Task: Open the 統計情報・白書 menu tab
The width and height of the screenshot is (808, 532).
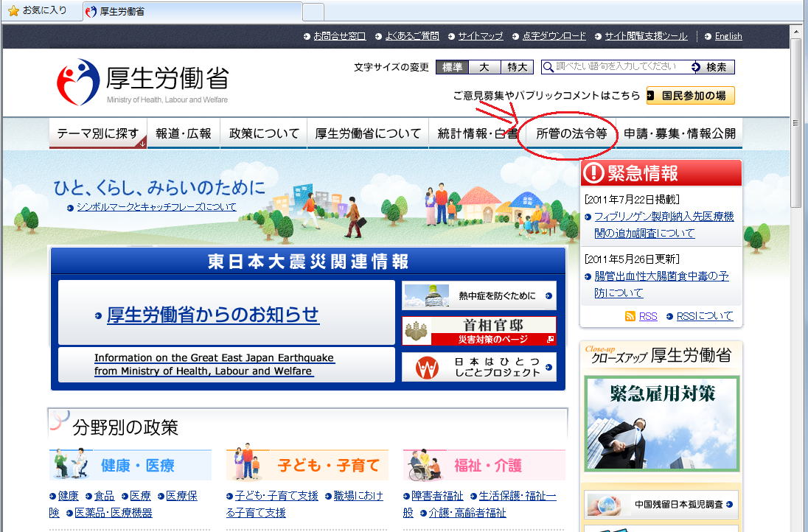Action: pyautogui.click(x=477, y=134)
